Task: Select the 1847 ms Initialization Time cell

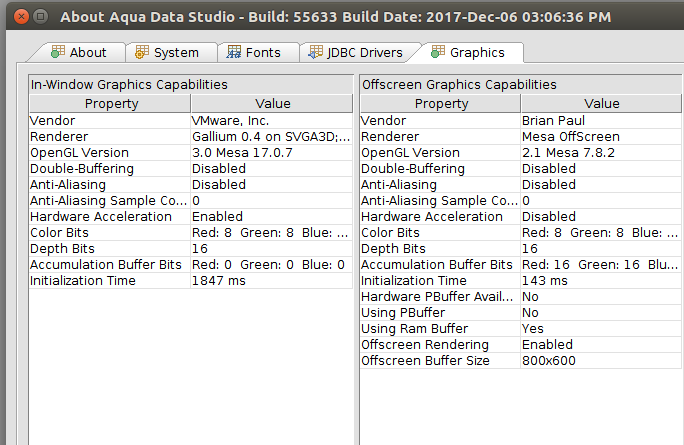Action: tap(271, 281)
